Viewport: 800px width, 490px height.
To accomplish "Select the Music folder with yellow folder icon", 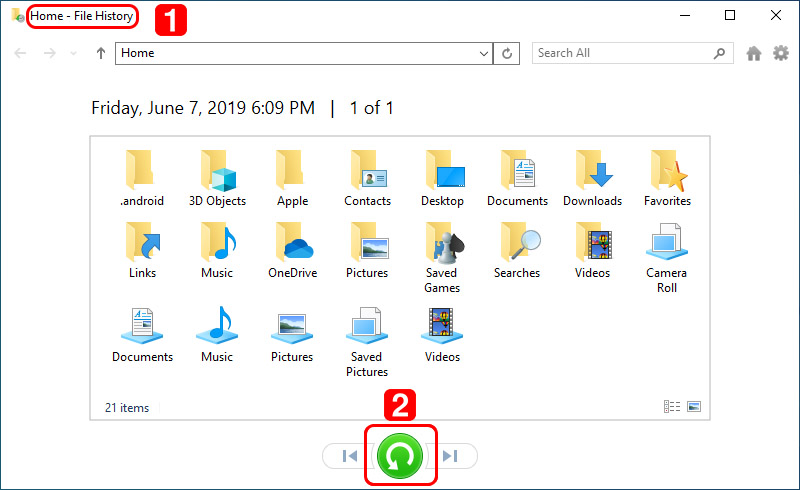I will (217, 250).
